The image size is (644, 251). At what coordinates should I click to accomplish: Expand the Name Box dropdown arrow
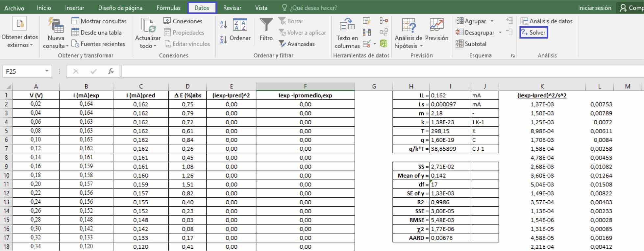[x=47, y=71]
